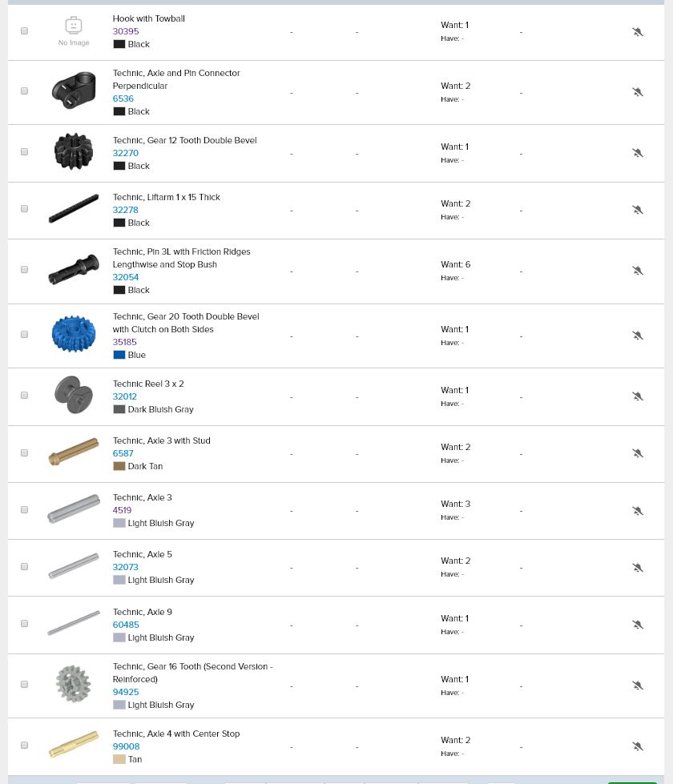The width and height of the screenshot is (673, 784).
Task: Click the Technic Axle 3 part name
Action: 142,497
